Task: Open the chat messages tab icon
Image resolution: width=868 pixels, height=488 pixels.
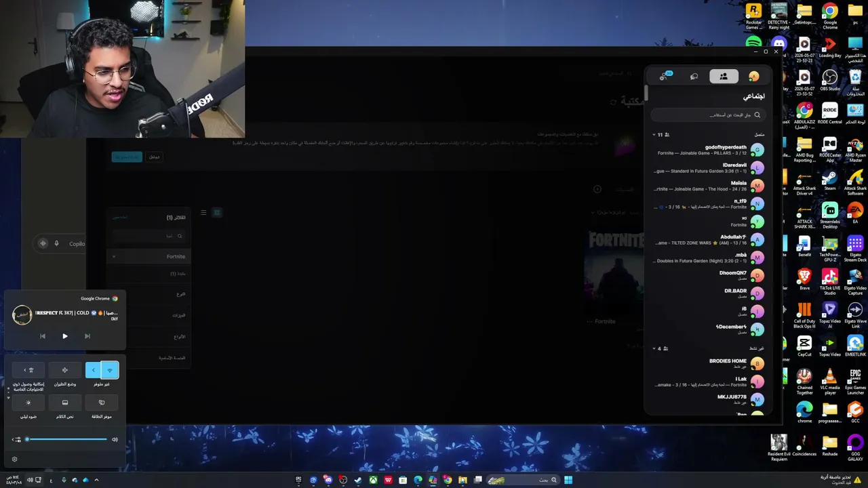Action: 694,77
